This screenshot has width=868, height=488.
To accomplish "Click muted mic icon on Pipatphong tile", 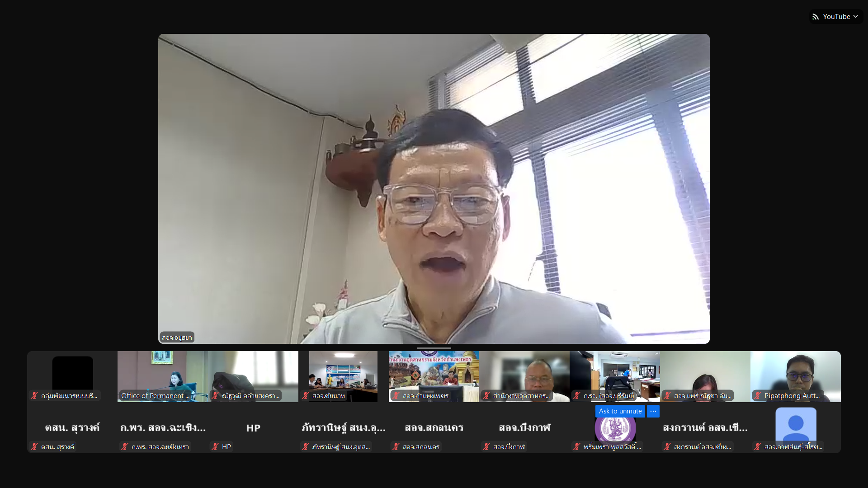I will 758,396.
